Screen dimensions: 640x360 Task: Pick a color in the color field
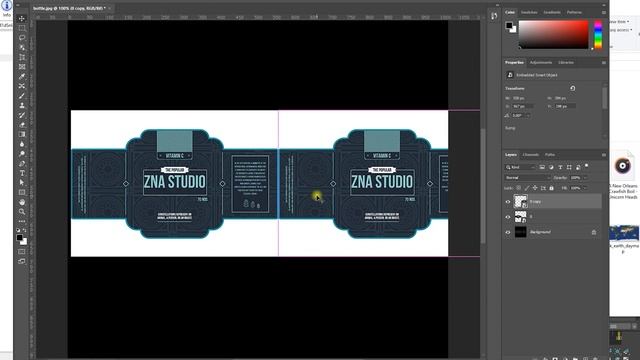pyautogui.click(x=553, y=35)
